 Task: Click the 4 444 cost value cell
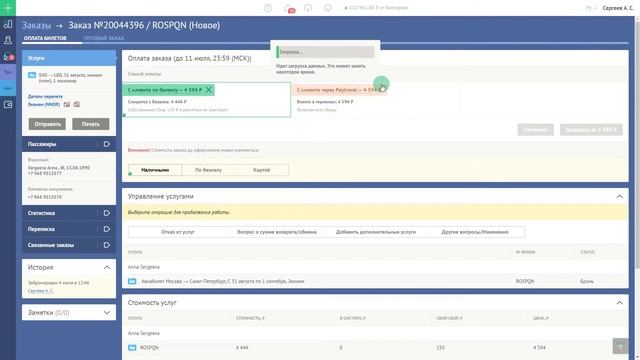(x=242, y=348)
